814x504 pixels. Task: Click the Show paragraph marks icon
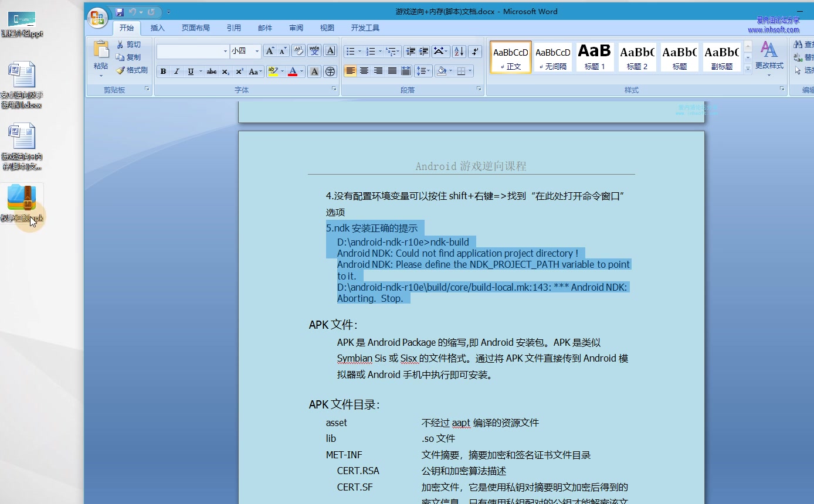(x=475, y=51)
